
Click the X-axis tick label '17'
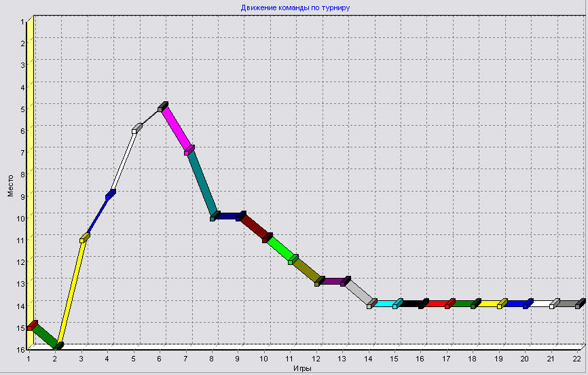point(446,359)
